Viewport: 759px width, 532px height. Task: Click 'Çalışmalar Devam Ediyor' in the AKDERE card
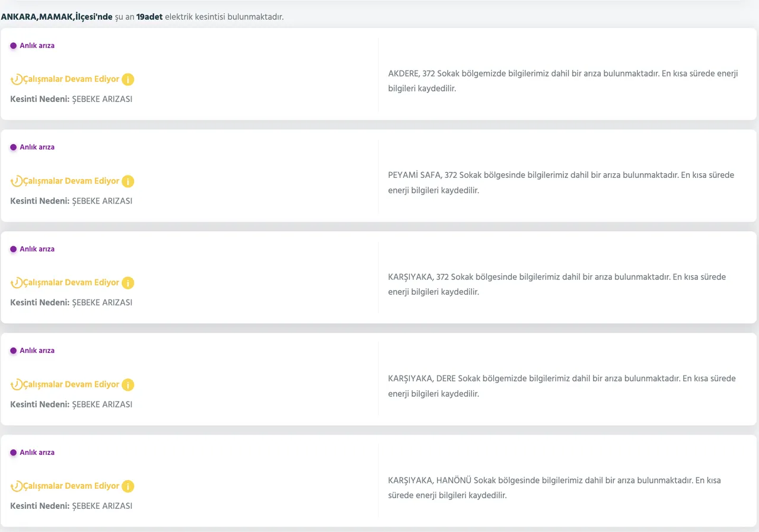(71, 79)
